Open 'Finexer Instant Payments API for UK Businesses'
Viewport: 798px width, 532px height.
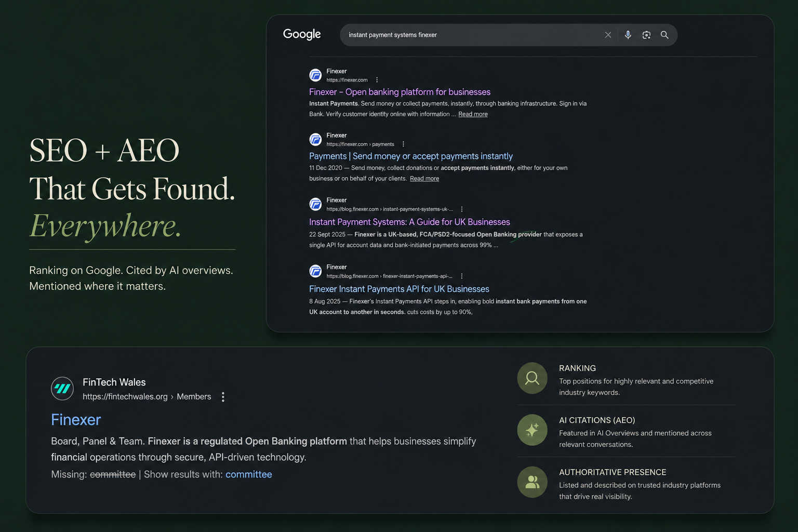(399, 289)
